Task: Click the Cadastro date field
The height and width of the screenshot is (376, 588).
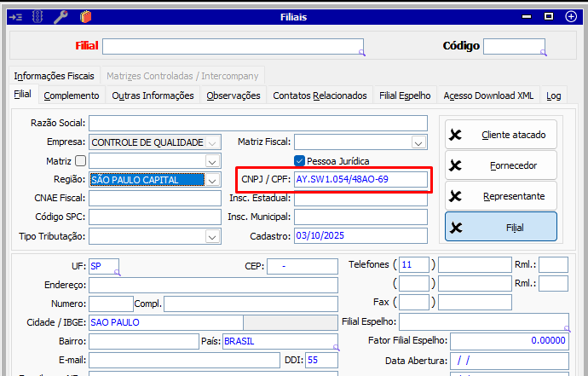Action: pyautogui.click(x=360, y=235)
